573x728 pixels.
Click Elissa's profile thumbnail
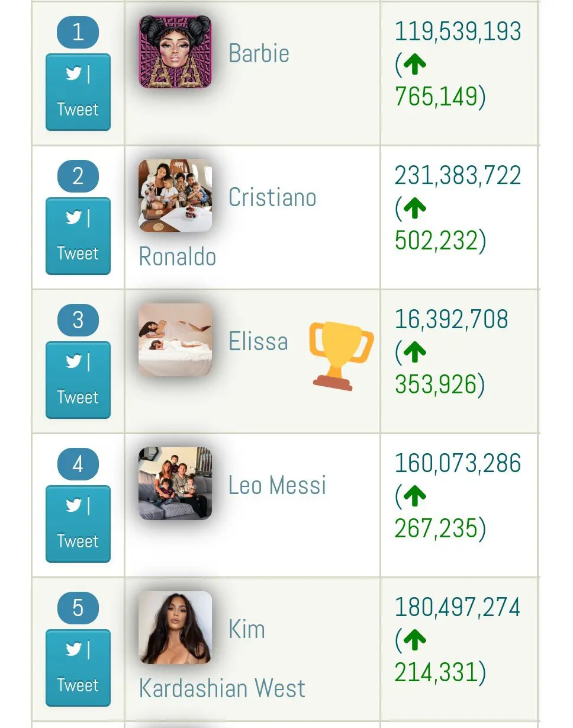click(x=175, y=340)
